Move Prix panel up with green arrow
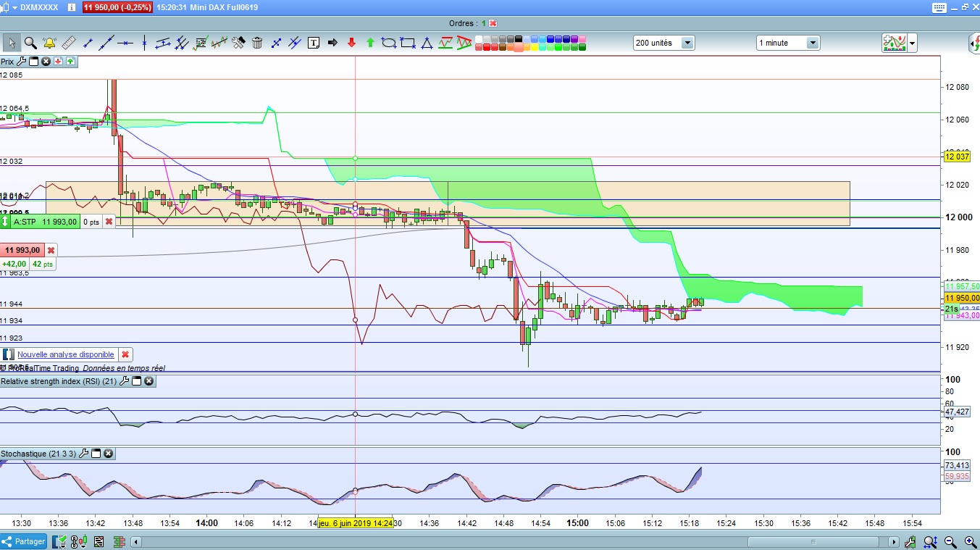Image resolution: width=980 pixels, height=550 pixels. point(70,62)
